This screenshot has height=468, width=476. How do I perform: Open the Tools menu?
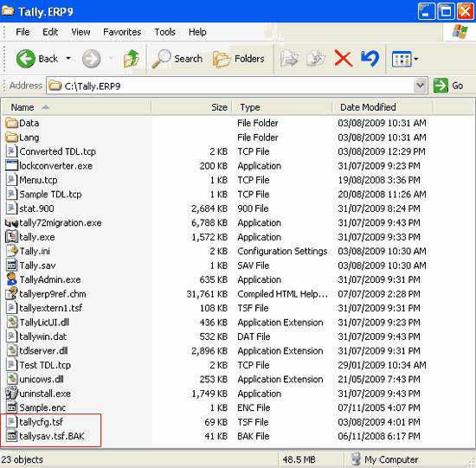click(164, 32)
